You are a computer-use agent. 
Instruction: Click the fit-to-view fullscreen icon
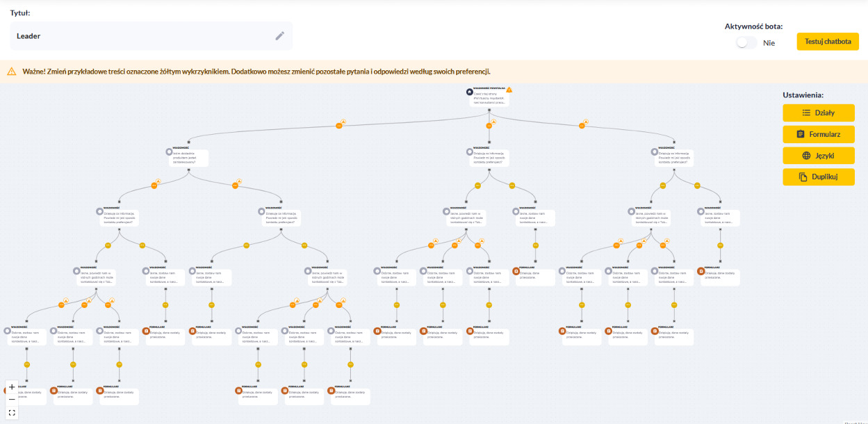12,413
